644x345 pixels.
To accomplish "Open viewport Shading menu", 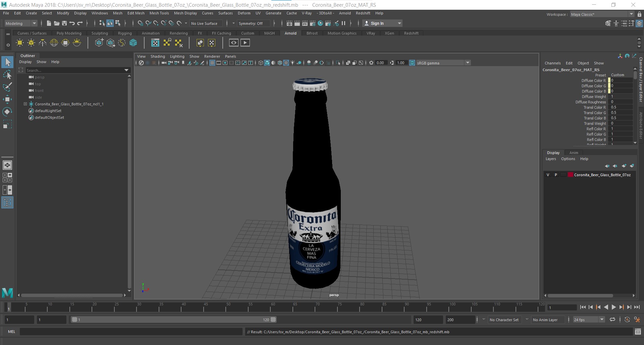I will pyautogui.click(x=158, y=56).
